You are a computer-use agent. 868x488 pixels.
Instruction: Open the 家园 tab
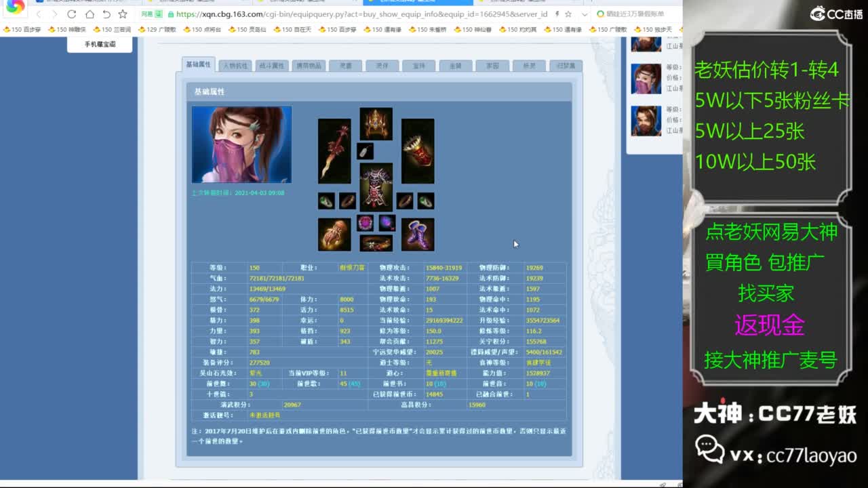pos(492,66)
